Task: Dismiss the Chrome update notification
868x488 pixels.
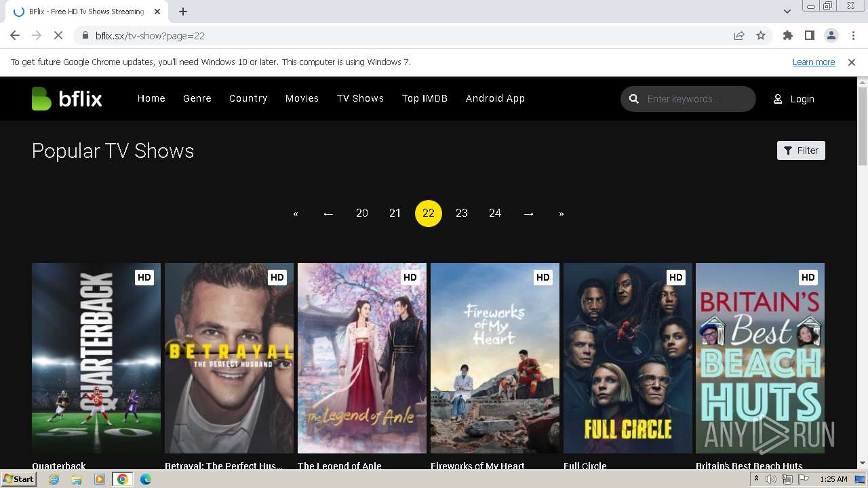Action: coord(852,62)
